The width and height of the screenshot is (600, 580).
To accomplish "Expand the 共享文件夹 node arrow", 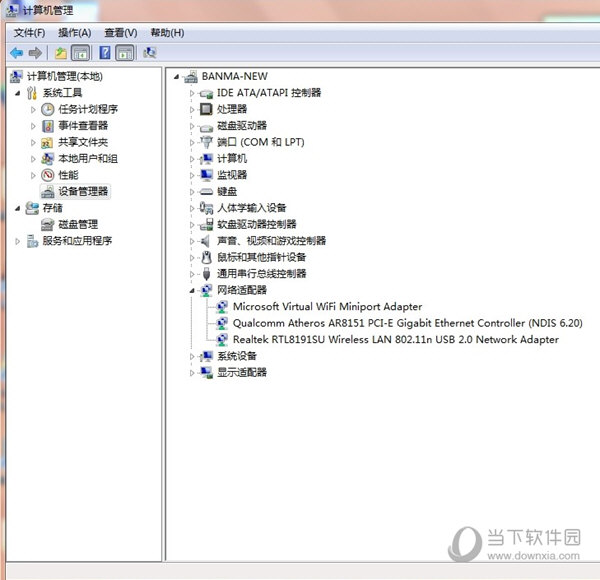I will pyautogui.click(x=33, y=143).
